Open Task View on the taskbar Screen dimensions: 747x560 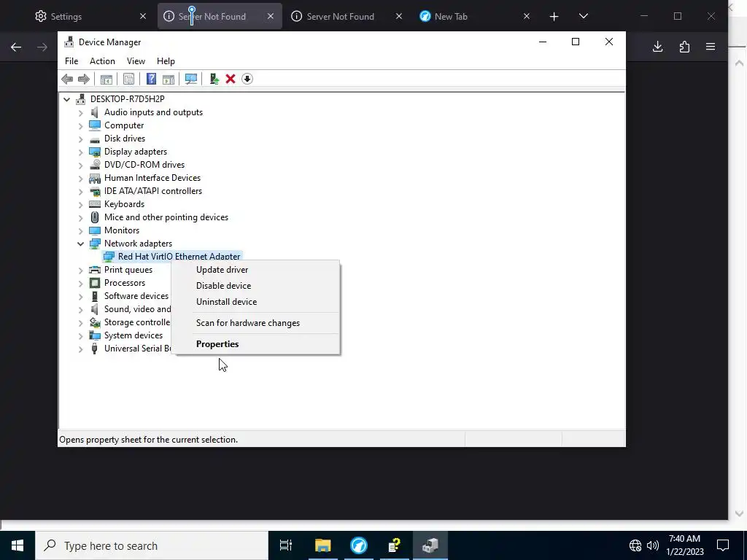pos(286,545)
